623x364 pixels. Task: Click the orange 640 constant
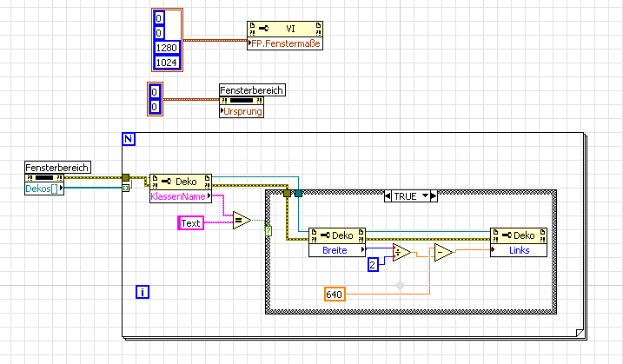pos(335,294)
